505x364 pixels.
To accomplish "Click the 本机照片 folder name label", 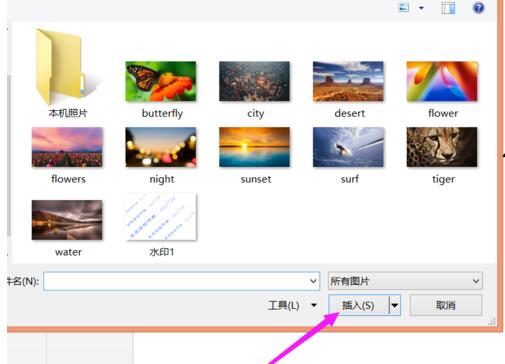I will 68,113.
